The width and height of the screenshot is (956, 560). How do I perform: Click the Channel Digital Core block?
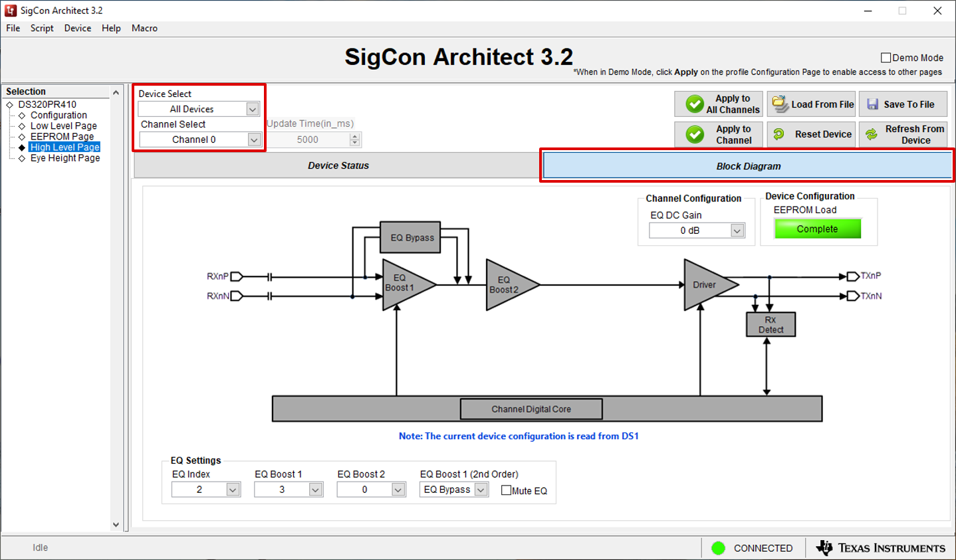(x=531, y=409)
